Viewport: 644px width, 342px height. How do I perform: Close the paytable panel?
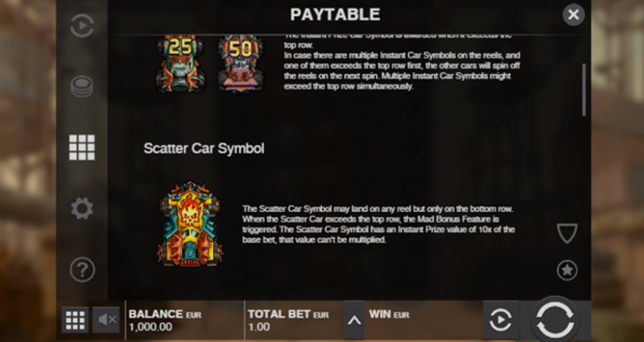pyautogui.click(x=573, y=14)
